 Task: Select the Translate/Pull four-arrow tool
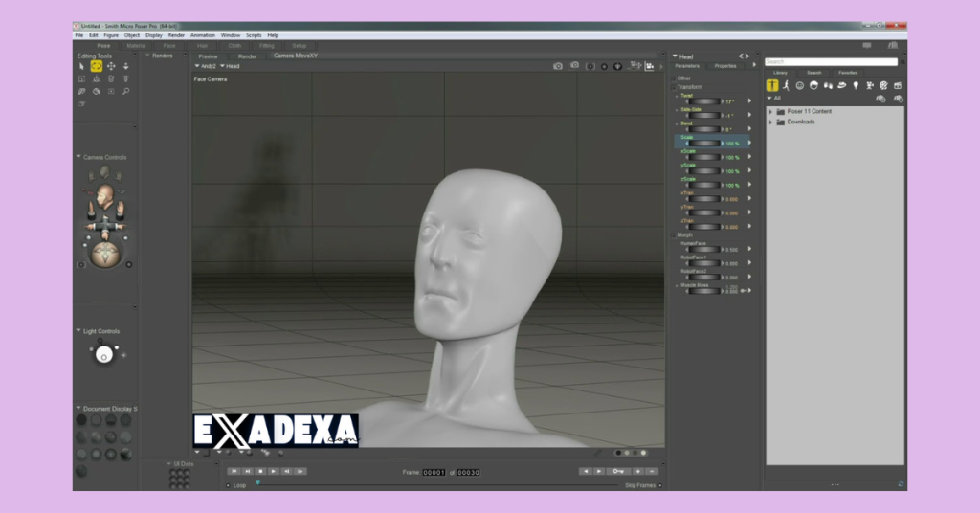[x=111, y=66]
